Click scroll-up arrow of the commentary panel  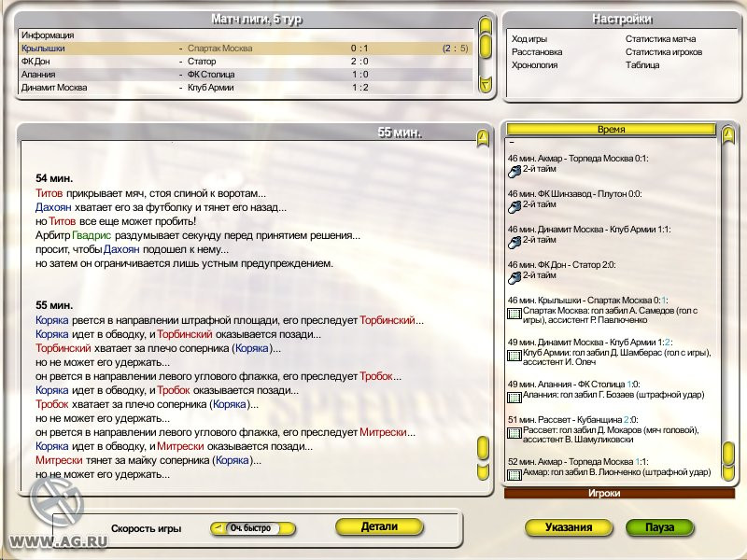coord(483,138)
